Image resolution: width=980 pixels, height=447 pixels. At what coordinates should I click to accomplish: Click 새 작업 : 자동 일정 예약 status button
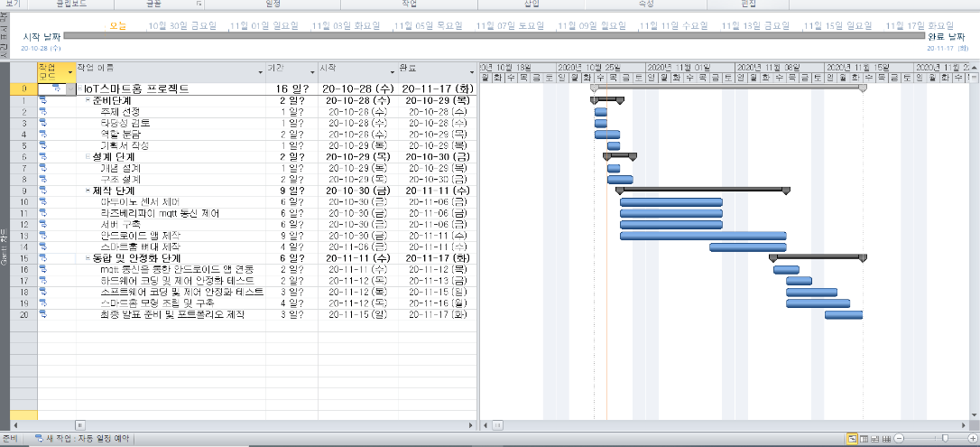point(81,438)
